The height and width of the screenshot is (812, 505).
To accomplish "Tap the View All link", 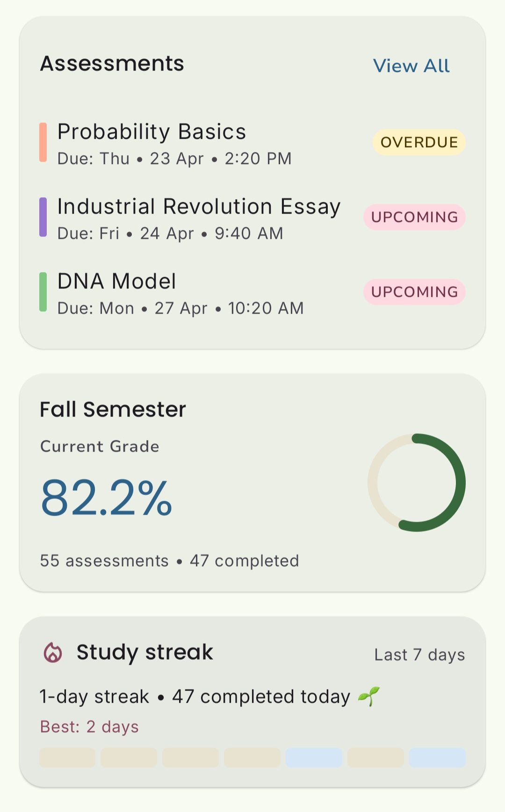I will point(411,66).
